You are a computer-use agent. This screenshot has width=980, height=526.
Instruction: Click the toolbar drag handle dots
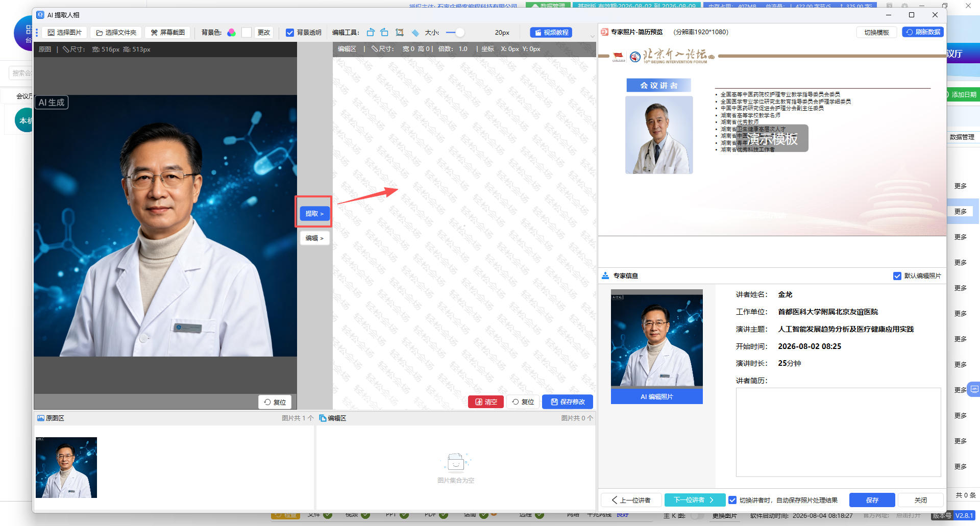pos(37,33)
